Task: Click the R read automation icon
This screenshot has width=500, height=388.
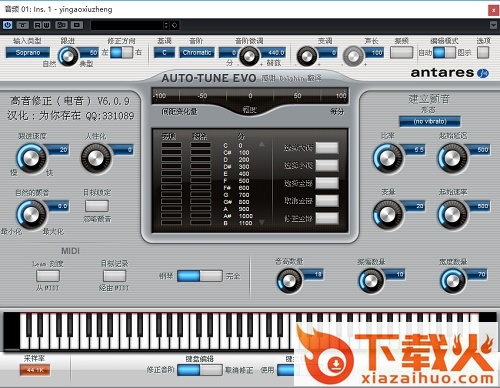Action: pos(37,25)
